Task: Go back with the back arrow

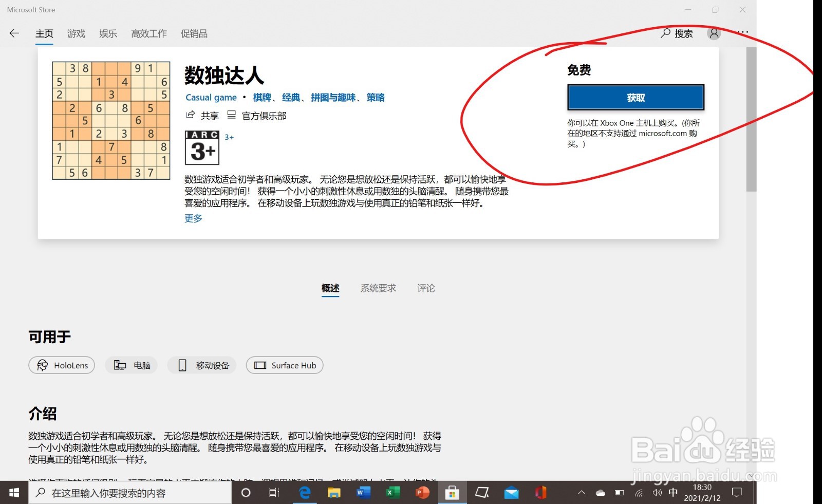Action: [14, 33]
